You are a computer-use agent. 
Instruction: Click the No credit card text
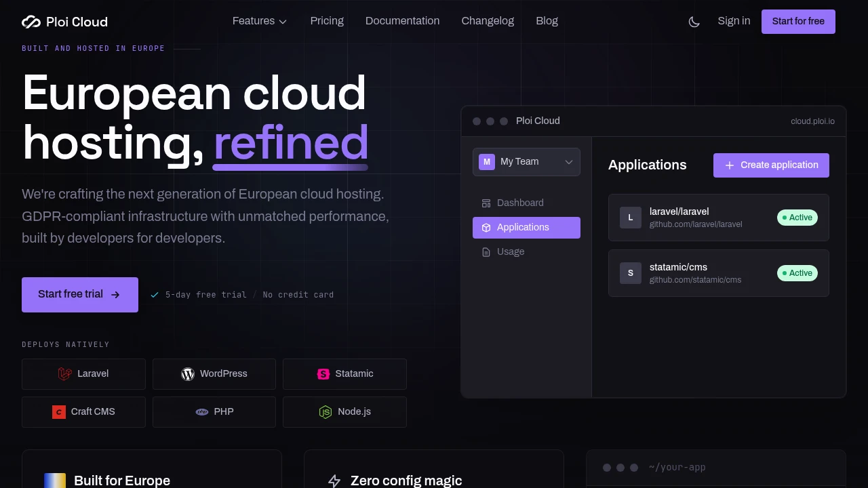point(298,295)
